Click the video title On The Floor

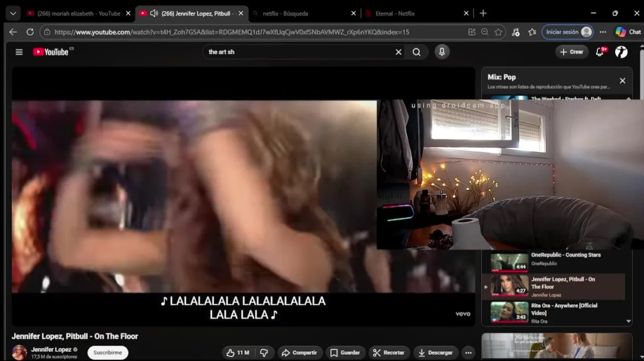pos(75,336)
